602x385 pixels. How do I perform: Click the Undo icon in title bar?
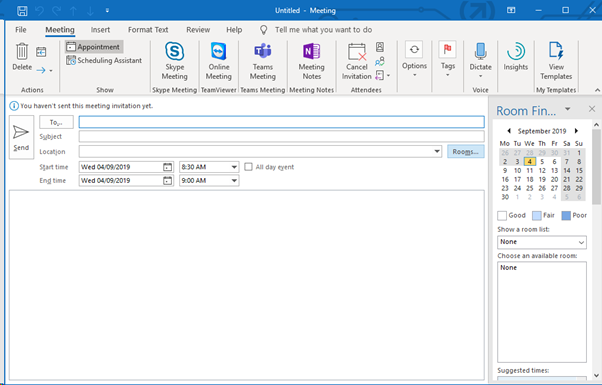click(x=40, y=11)
